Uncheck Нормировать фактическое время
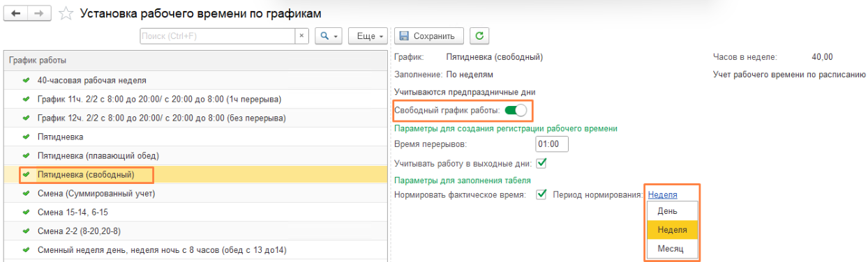868x262 pixels. coord(541,194)
